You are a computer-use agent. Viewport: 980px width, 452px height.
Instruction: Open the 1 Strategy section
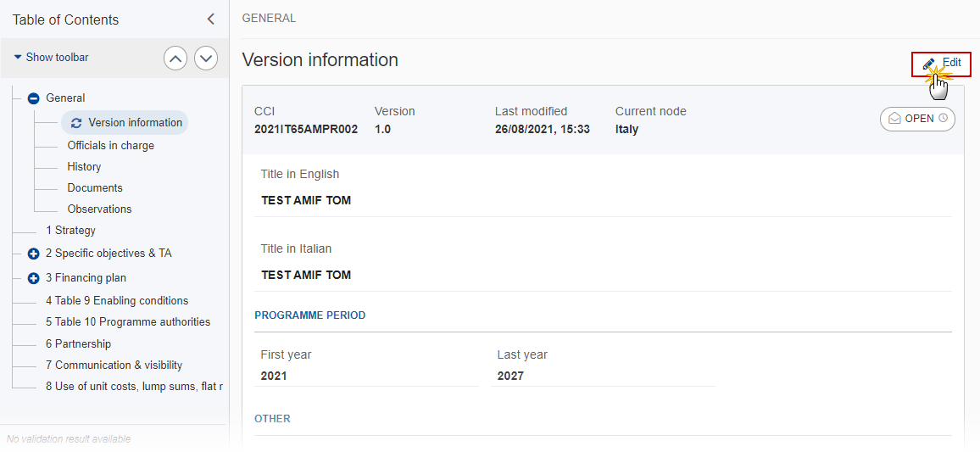(x=70, y=231)
